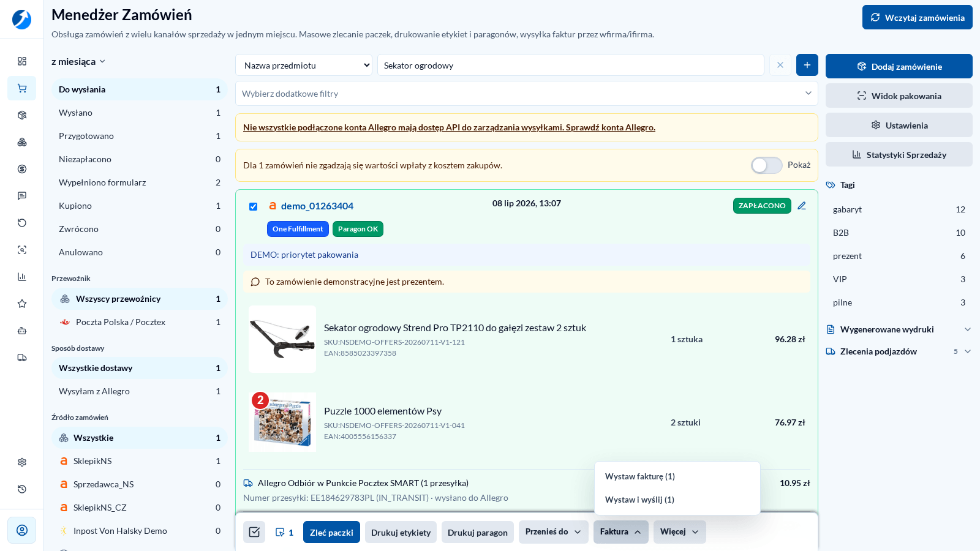The width and height of the screenshot is (980, 551).
Task: Open the dashboard grid icon in sidebar
Action: click(x=22, y=61)
